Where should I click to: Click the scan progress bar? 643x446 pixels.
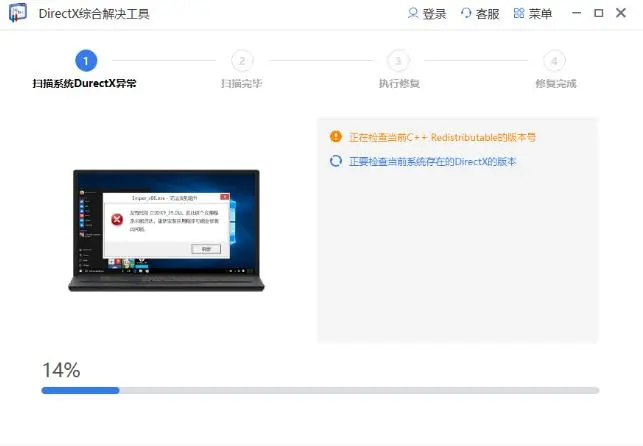click(x=320, y=390)
